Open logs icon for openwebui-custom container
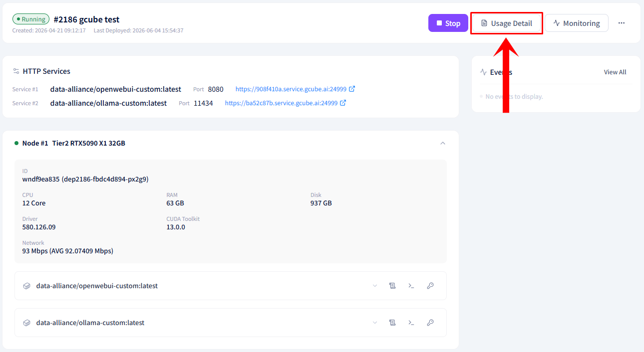This screenshot has width=644, height=352. coord(392,286)
